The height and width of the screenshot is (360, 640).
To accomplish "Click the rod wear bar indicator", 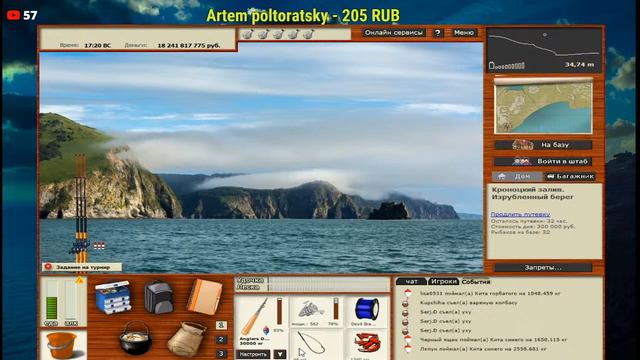I will tap(280, 311).
